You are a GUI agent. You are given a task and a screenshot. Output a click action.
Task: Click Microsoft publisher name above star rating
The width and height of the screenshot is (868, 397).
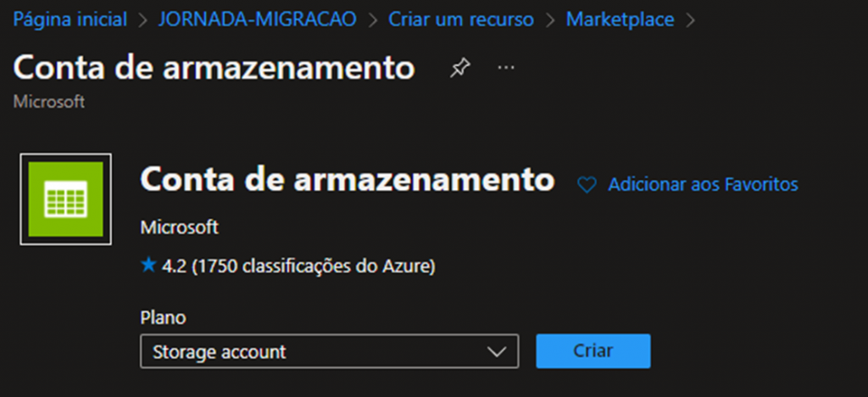tap(180, 227)
